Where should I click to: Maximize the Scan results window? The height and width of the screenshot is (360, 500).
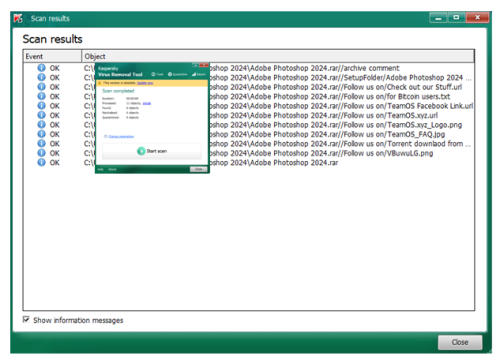pos(456,18)
